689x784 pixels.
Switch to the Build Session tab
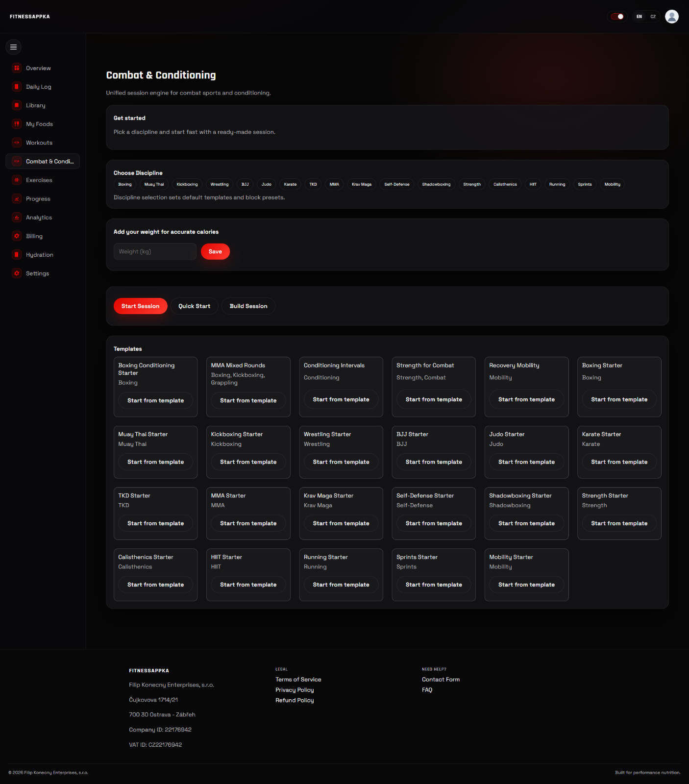coord(248,306)
